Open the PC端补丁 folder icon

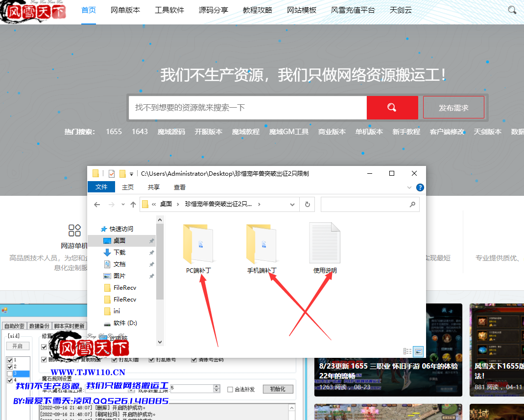(198, 244)
